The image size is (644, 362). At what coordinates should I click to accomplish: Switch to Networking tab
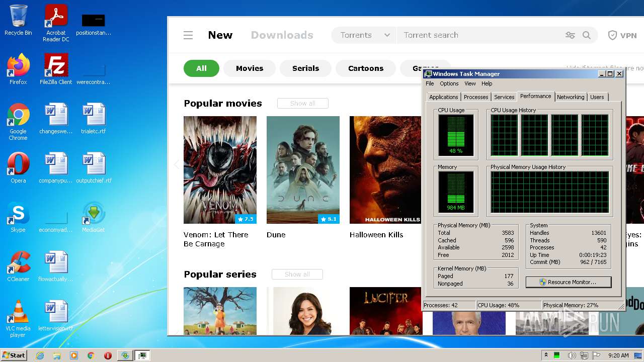point(571,97)
